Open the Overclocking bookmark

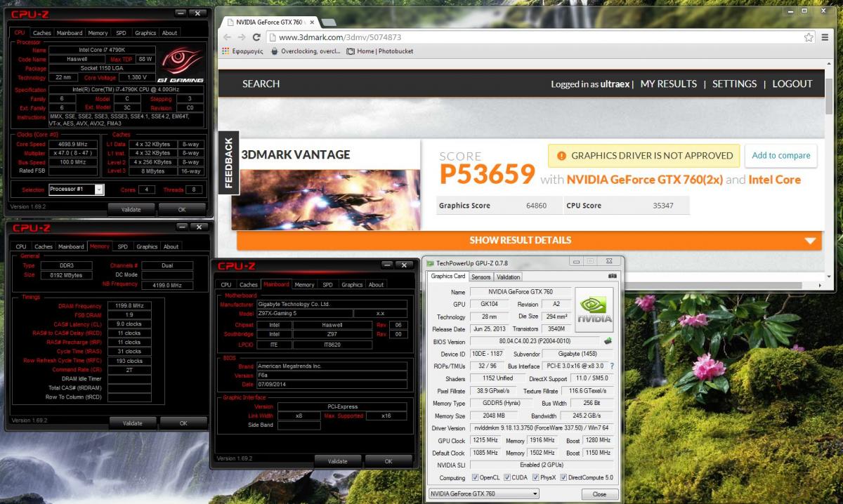coord(306,51)
